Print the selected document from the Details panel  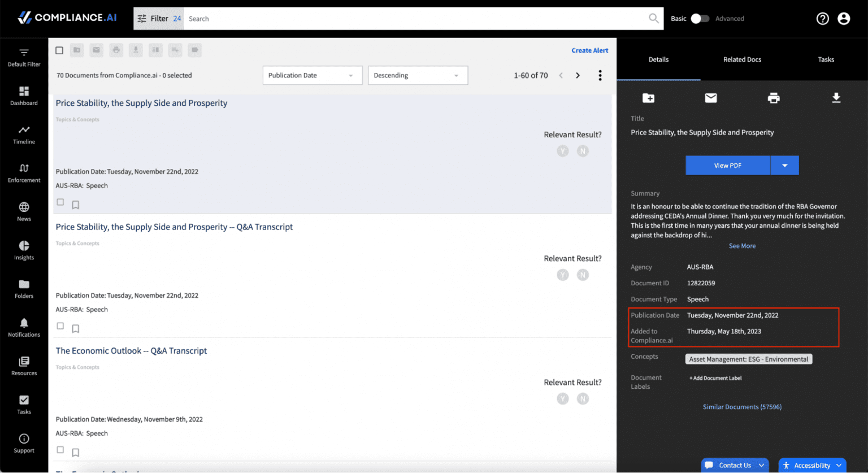pos(774,98)
